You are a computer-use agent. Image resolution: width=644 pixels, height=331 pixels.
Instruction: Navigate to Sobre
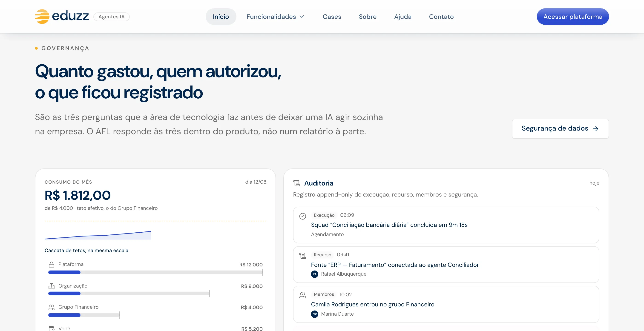368,17
